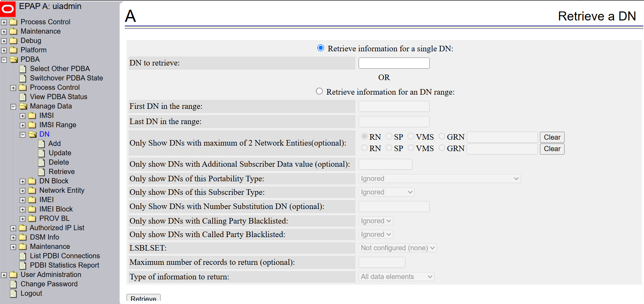Click the IMEI Block folder icon

pyautogui.click(x=32, y=209)
